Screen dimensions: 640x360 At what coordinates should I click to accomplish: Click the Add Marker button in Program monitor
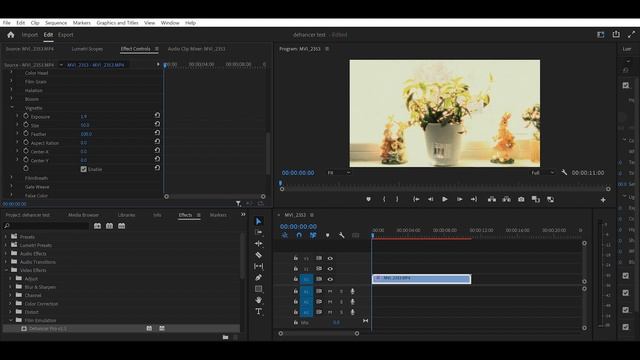pos(368,199)
